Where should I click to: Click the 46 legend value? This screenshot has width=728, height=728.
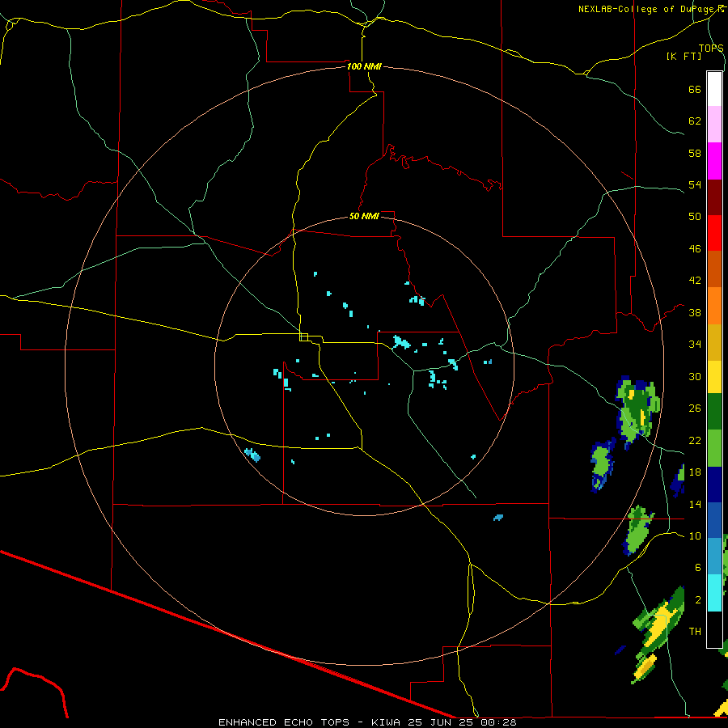coord(695,249)
